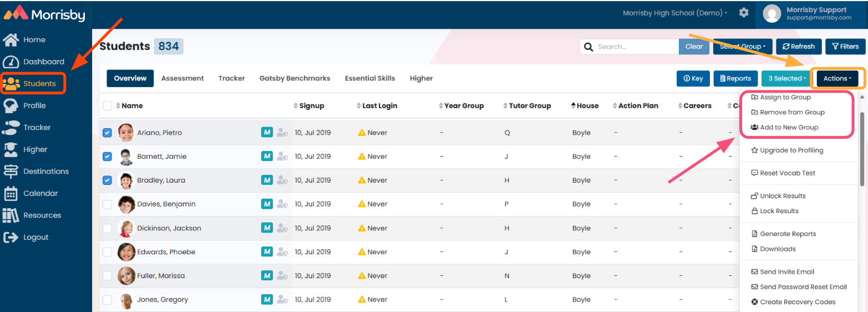Check the Fuller, Marissa checkbox
Screen dimensions: 868x312
click(108, 276)
